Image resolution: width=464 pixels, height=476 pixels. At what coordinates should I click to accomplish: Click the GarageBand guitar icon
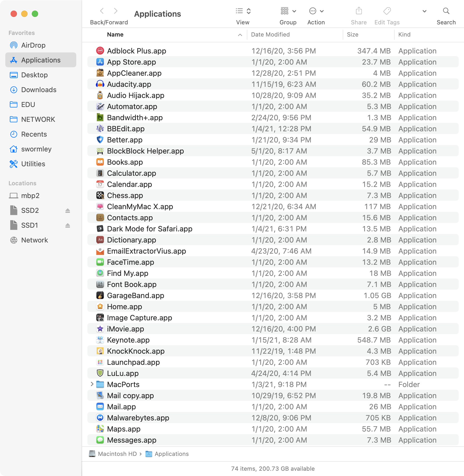point(100,295)
